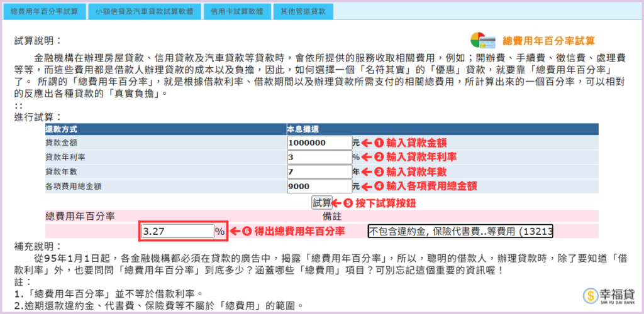644x314 pixels.
Task: Click the 備註 text box about 違約金
Action: [460, 231]
